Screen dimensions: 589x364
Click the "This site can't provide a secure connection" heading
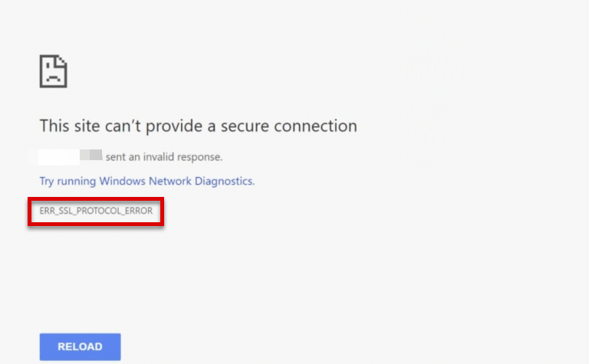click(x=198, y=126)
